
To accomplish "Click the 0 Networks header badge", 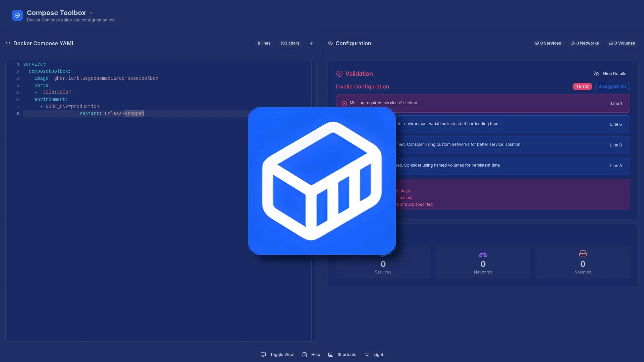I will point(585,43).
